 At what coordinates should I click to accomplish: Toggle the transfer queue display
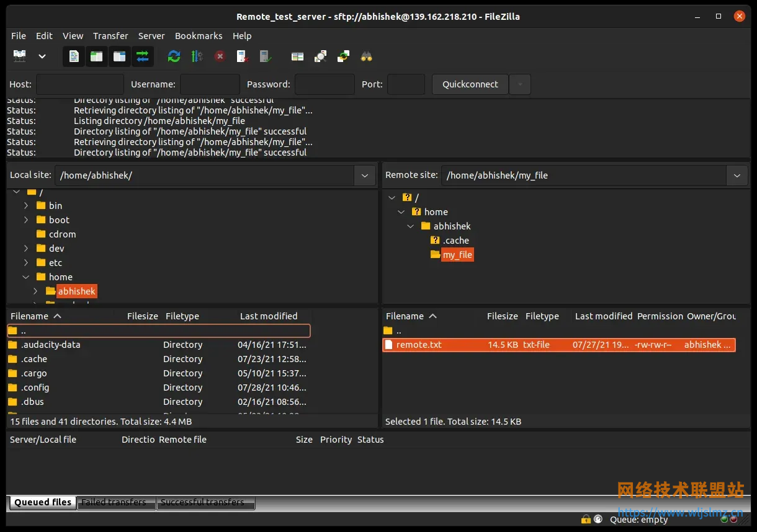point(142,56)
